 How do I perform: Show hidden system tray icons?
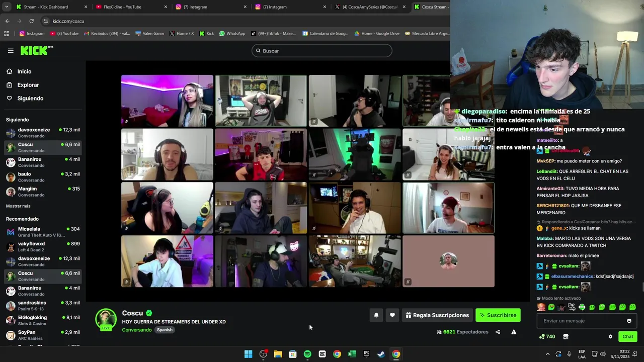tap(547, 354)
